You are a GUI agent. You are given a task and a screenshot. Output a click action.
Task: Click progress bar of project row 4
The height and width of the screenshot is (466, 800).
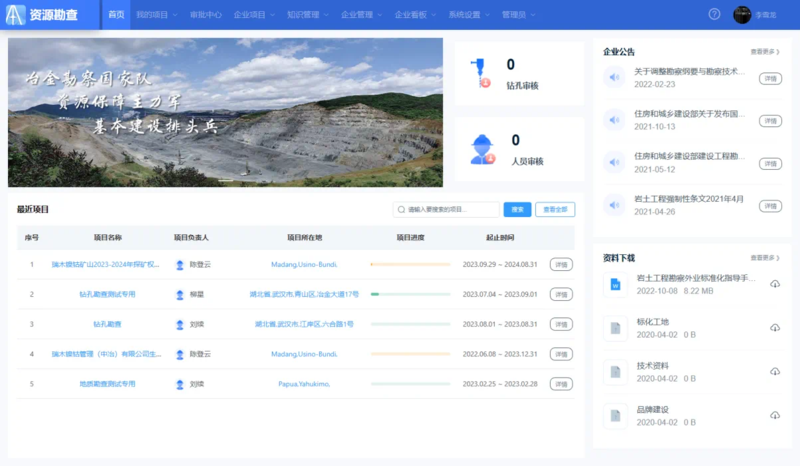pos(411,354)
